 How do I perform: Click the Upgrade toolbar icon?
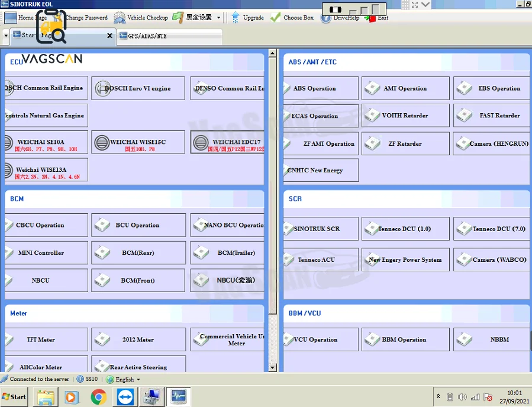point(236,17)
